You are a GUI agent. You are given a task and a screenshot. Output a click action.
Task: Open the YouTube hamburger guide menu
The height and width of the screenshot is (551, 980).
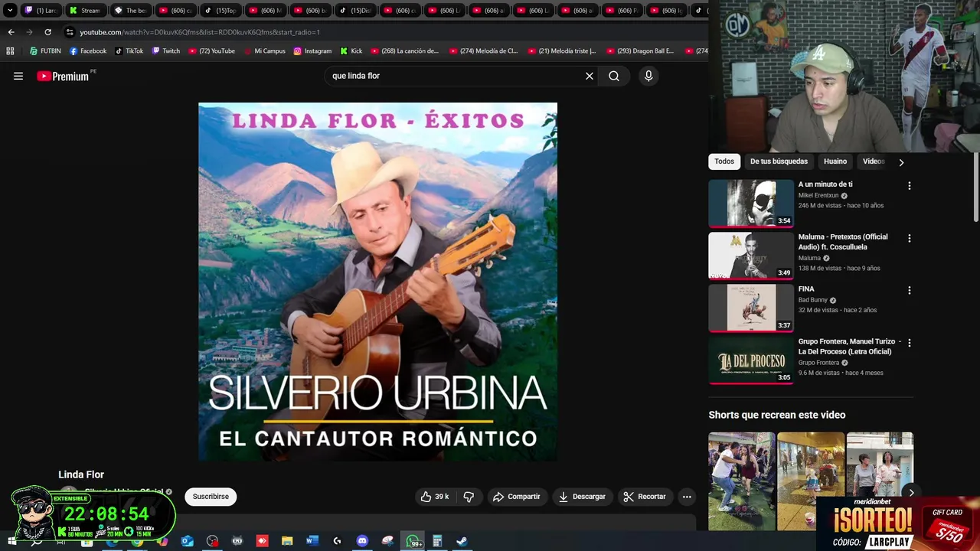pos(18,76)
